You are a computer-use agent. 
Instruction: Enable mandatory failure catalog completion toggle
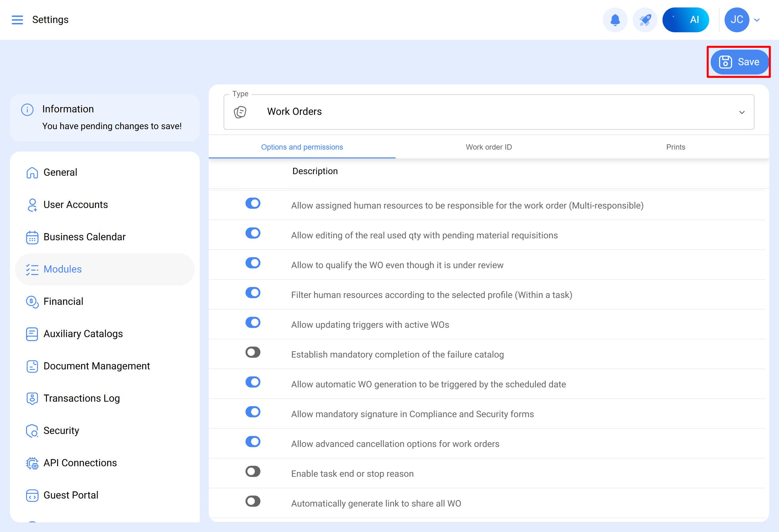click(253, 352)
